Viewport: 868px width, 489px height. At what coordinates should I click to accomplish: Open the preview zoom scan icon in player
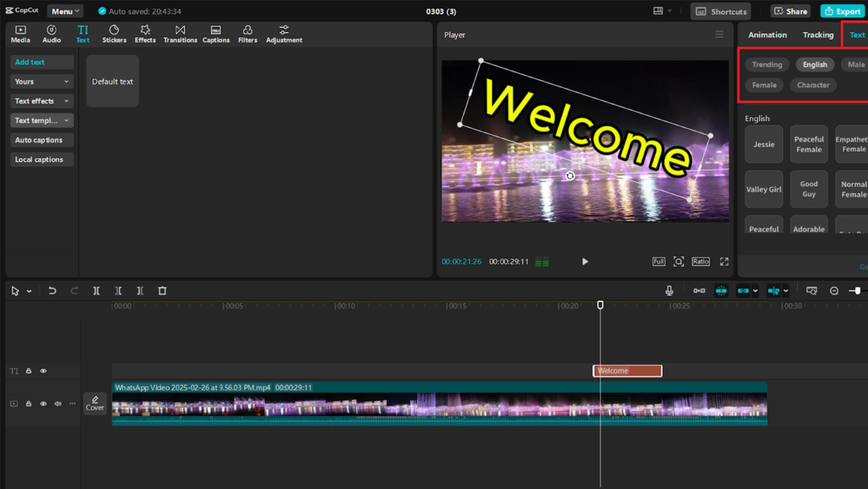(x=679, y=261)
